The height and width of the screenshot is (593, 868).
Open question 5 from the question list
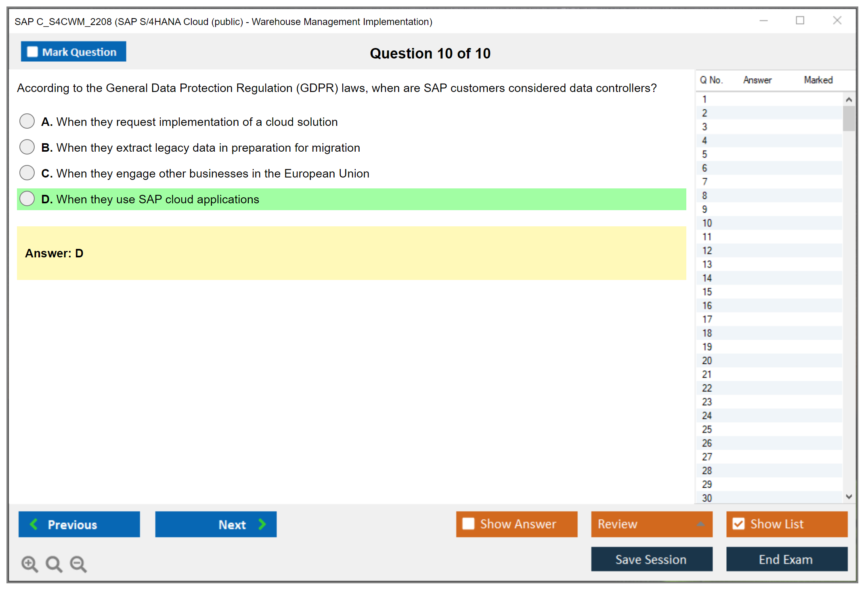pos(704,154)
